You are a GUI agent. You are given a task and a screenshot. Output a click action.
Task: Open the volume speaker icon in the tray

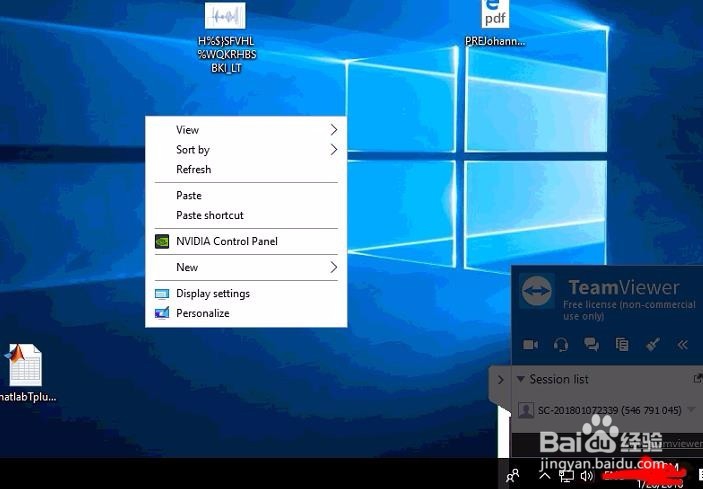click(x=587, y=476)
